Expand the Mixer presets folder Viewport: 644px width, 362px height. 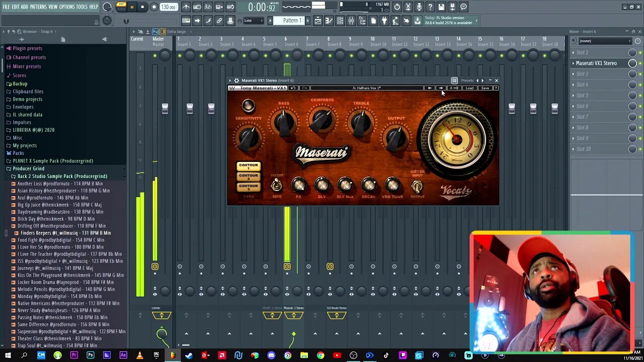[27, 66]
